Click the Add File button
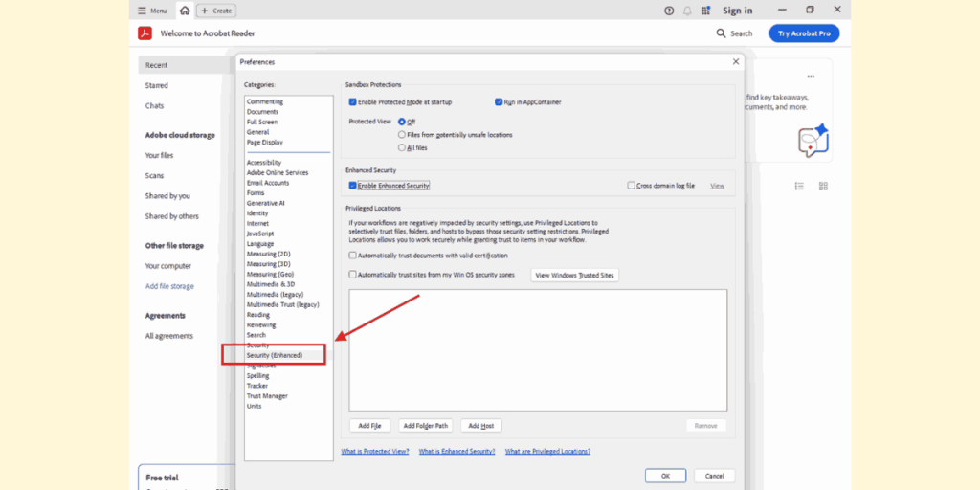 (x=370, y=426)
